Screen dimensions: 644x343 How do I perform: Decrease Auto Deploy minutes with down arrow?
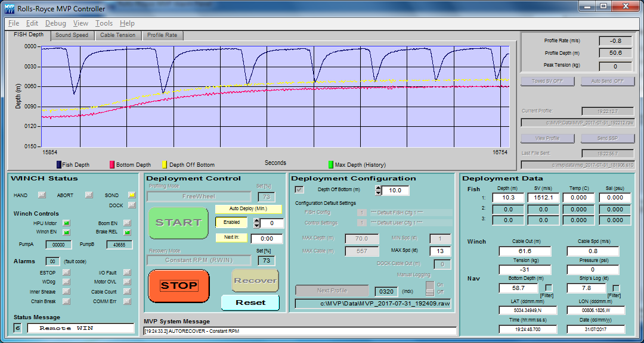click(257, 226)
